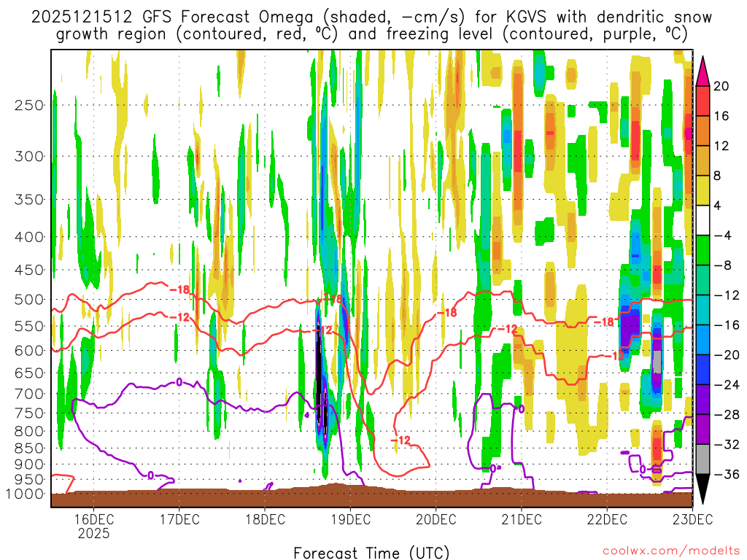Click the pink arrow atop the colorbar
747x560 pixels.
[x=703, y=71]
